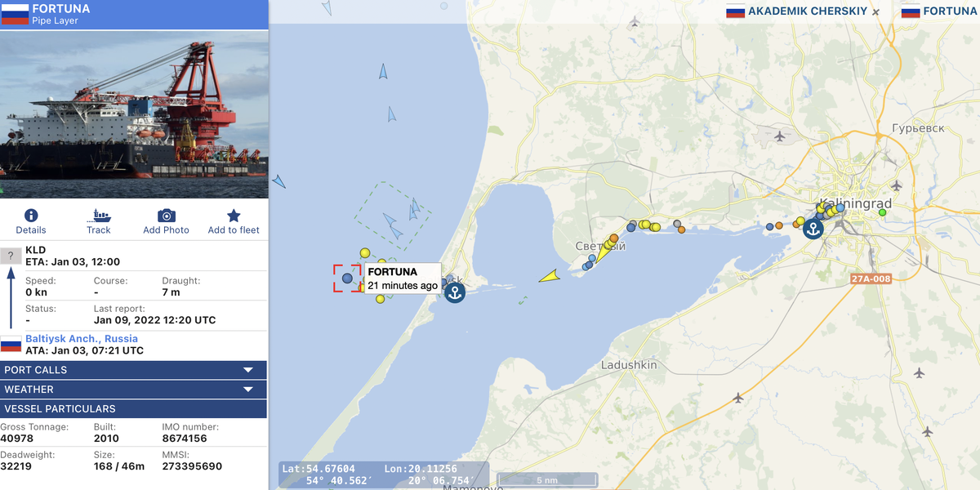The height and width of the screenshot is (490, 980).
Task: Expand the WEATHER section
Action: click(133, 390)
